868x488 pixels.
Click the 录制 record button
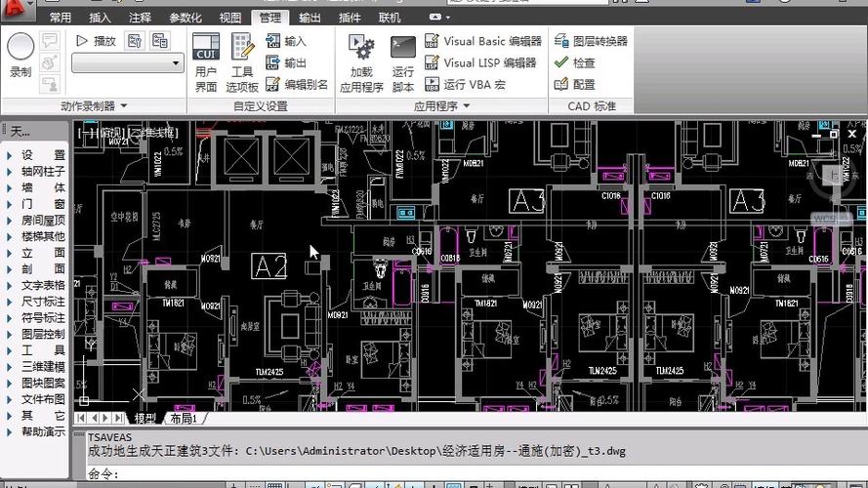tap(21, 54)
